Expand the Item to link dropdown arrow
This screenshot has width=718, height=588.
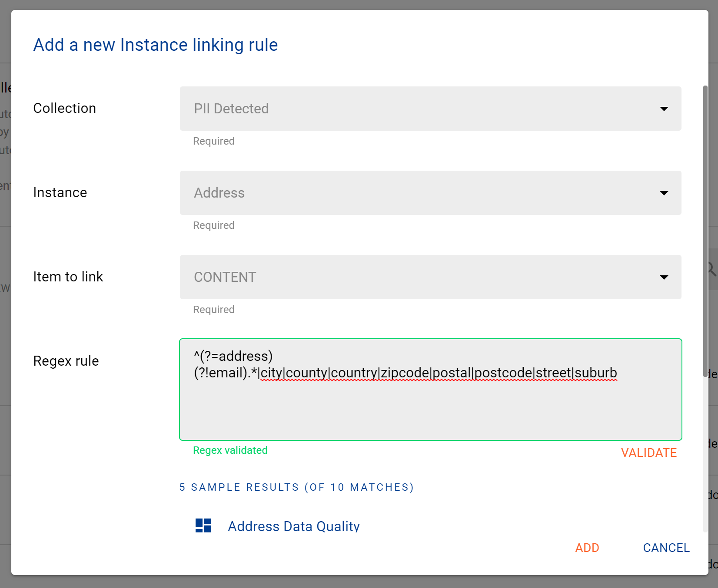(664, 277)
